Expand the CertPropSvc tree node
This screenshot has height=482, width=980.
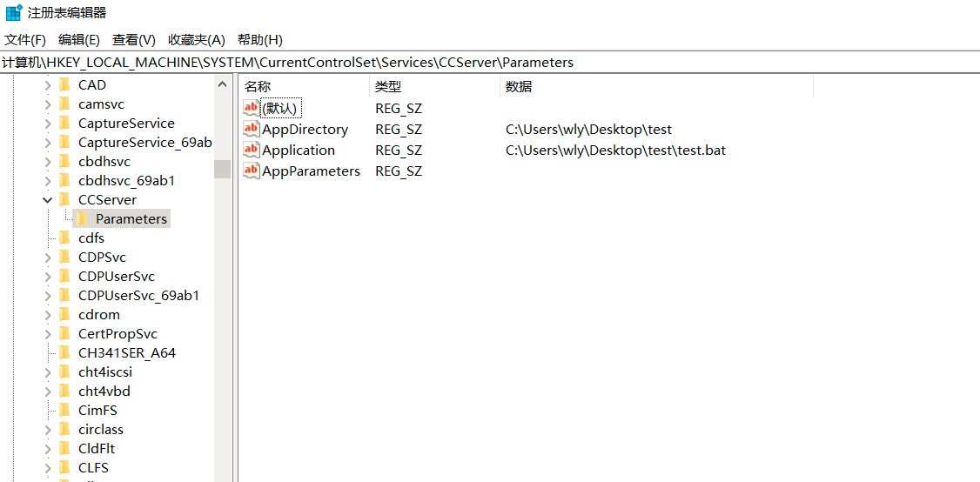point(48,334)
